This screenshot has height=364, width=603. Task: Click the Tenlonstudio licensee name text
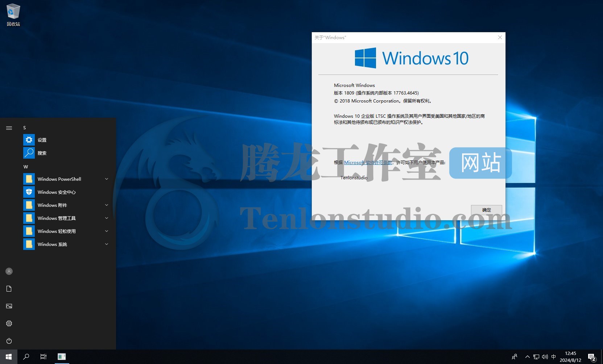(x=354, y=178)
